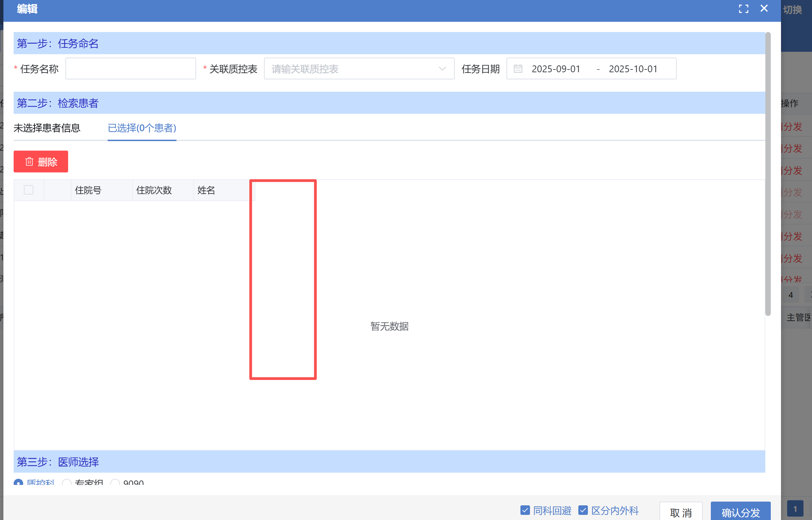Image resolution: width=812 pixels, height=520 pixels.
Task: Click end date 2025-10-01 field
Action: pos(633,69)
